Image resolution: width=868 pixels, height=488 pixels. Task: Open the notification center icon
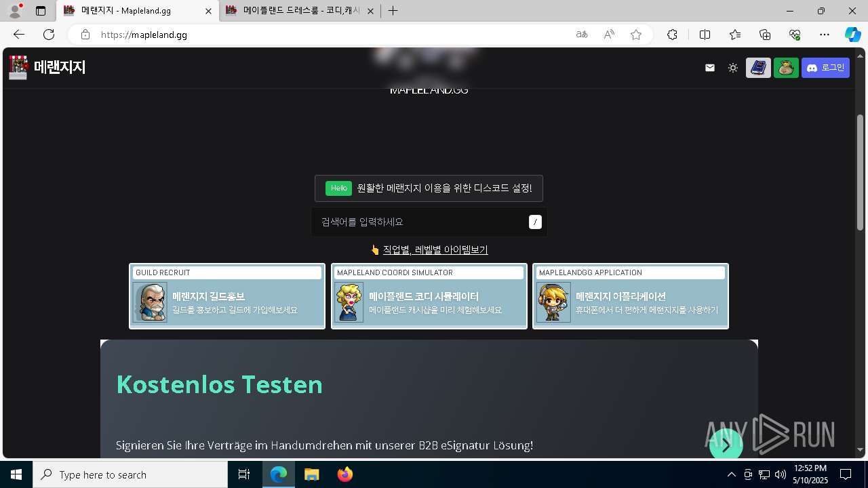[846, 474]
